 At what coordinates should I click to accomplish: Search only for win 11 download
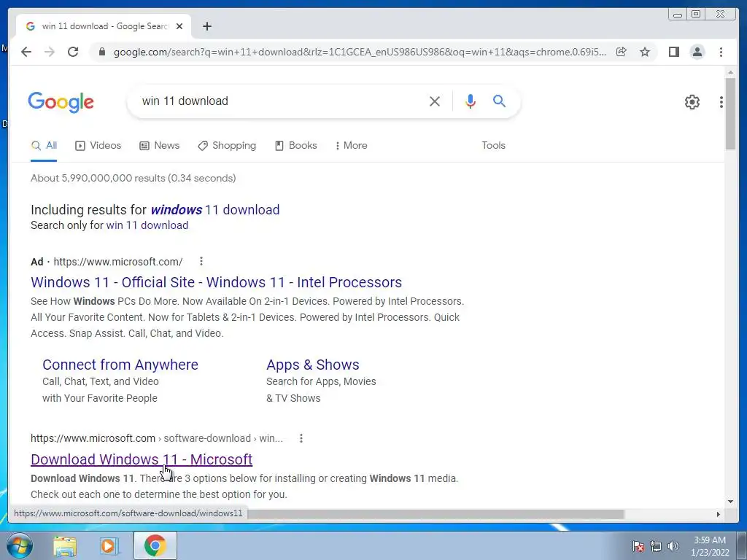(x=147, y=225)
